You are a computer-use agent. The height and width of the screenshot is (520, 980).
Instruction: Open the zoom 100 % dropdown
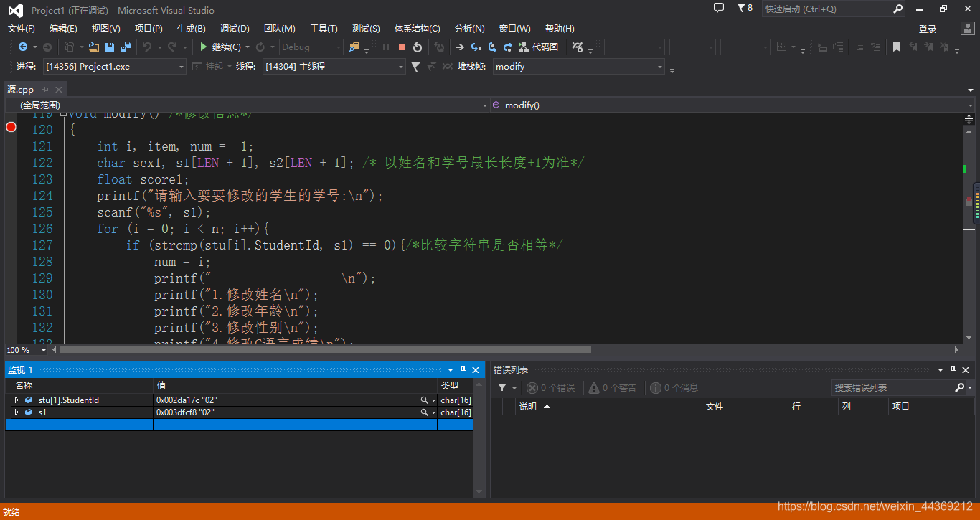point(44,350)
